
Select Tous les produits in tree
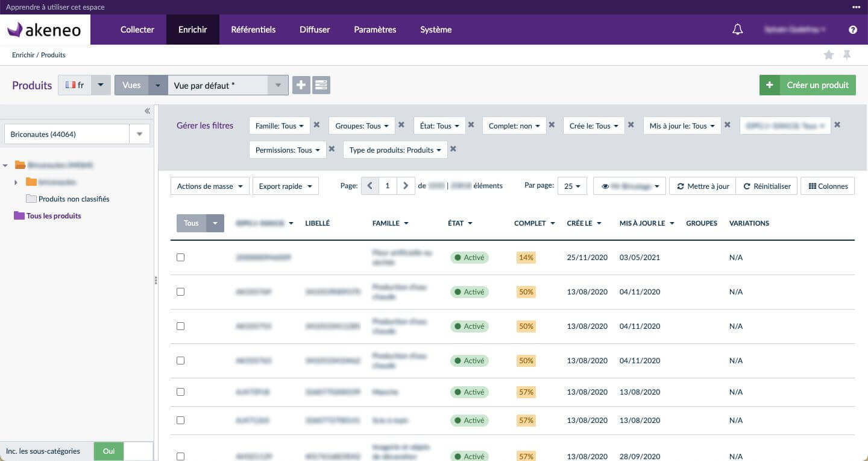pos(53,216)
